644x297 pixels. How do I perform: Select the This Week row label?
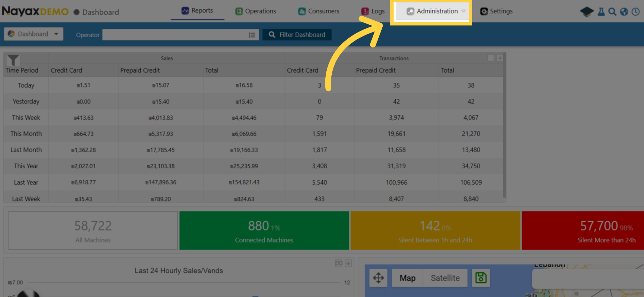click(x=26, y=118)
